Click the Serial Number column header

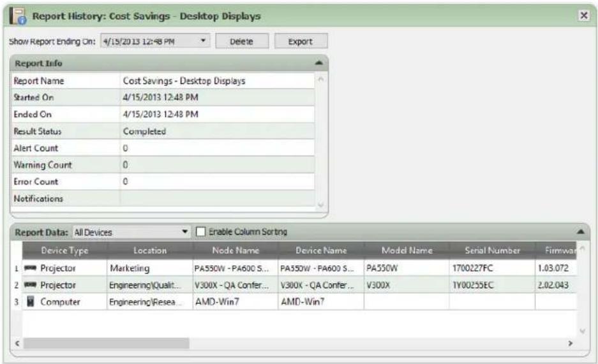pos(492,250)
